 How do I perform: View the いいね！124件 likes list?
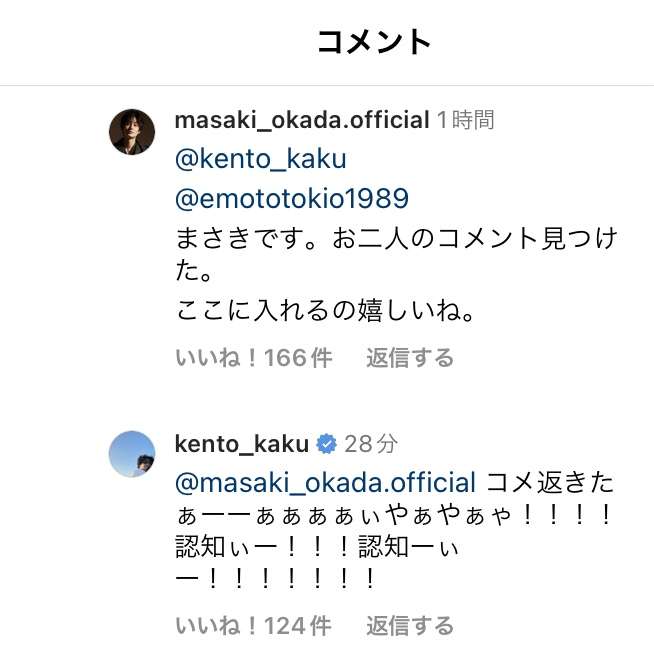pyautogui.click(x=253, y=626)
